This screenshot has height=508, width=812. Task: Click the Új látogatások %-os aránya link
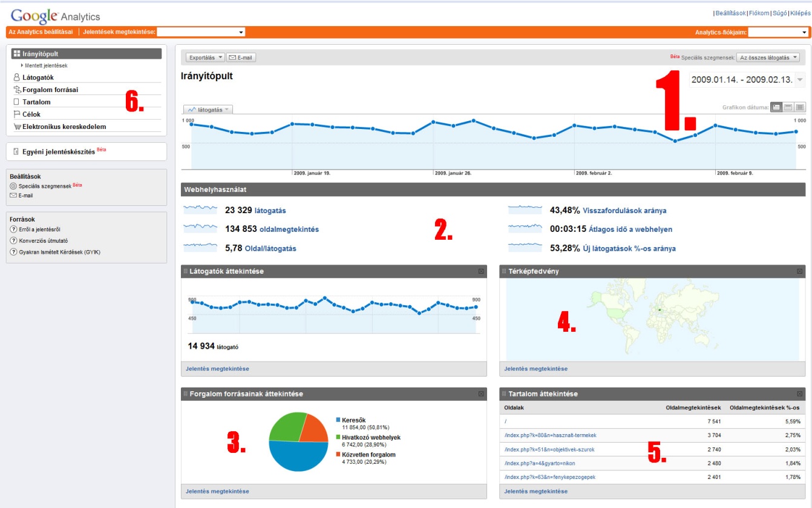[629, 248]
